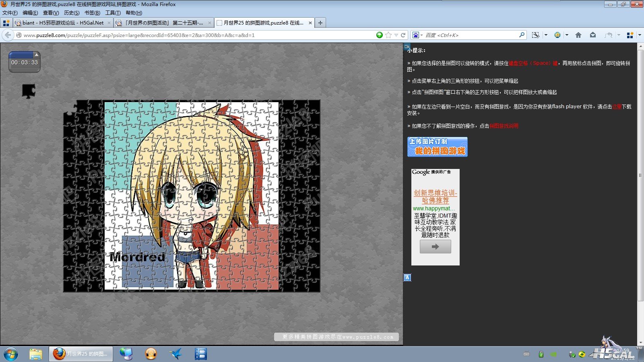Open the 历史(S) menu
Viewport: 644px width, 362px height.
point(72,13)
